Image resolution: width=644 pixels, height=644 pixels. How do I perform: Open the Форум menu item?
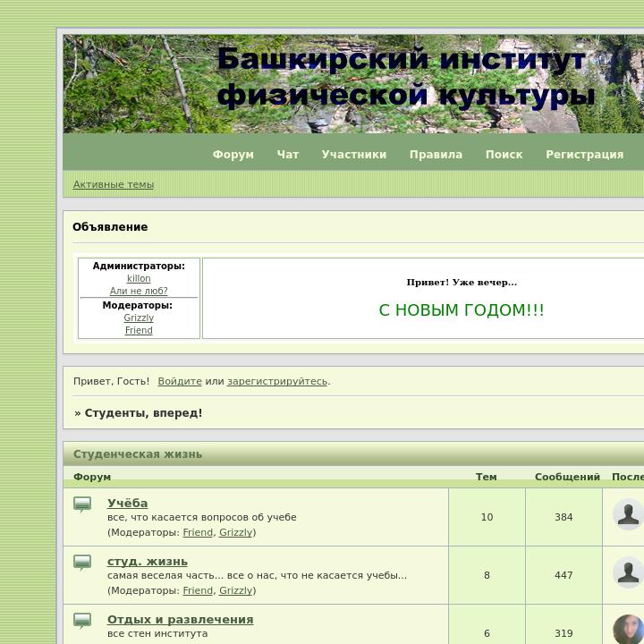tap(233, 155)
